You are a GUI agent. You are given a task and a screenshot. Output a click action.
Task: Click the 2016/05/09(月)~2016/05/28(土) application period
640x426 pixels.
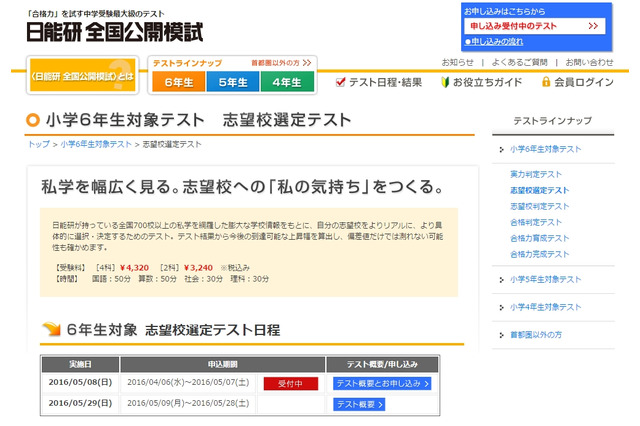pyautogui.click(x=188, y=403)
